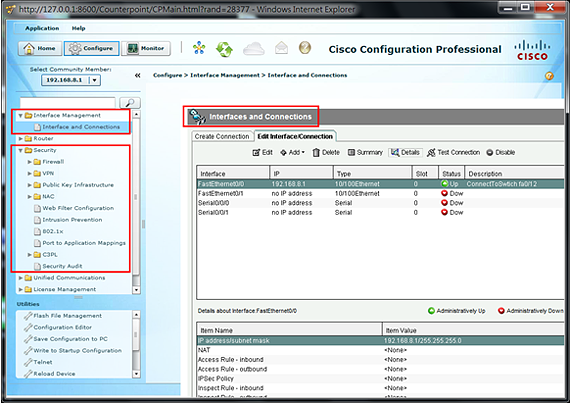Open the Add dropdown

click(x=292, y=152)
